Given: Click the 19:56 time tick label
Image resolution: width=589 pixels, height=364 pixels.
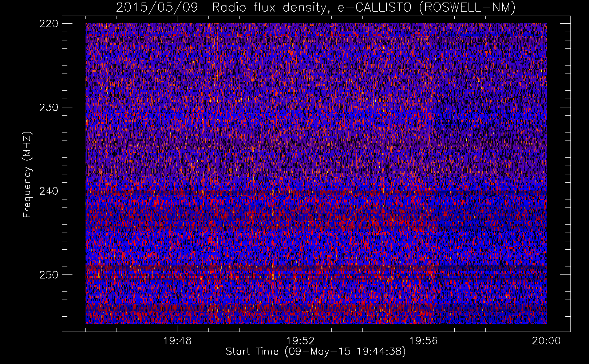Looking at the screenshot, I should (x=424, y=341).
